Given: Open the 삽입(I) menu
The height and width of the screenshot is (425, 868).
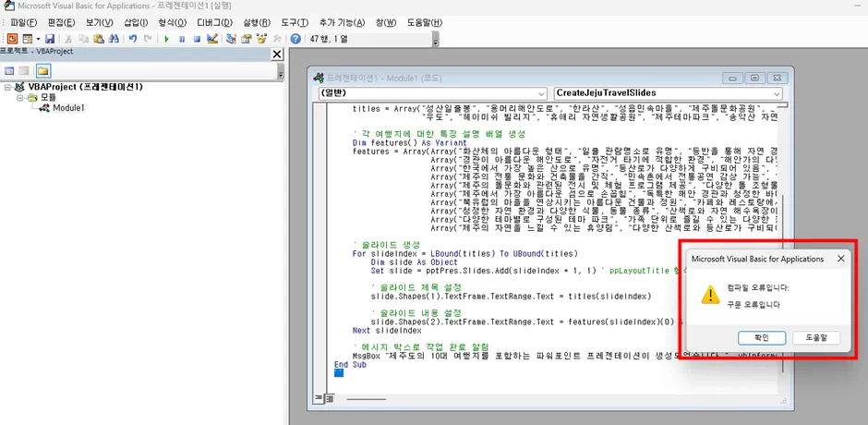Looking at the screenshot, I should pos(136,23).
